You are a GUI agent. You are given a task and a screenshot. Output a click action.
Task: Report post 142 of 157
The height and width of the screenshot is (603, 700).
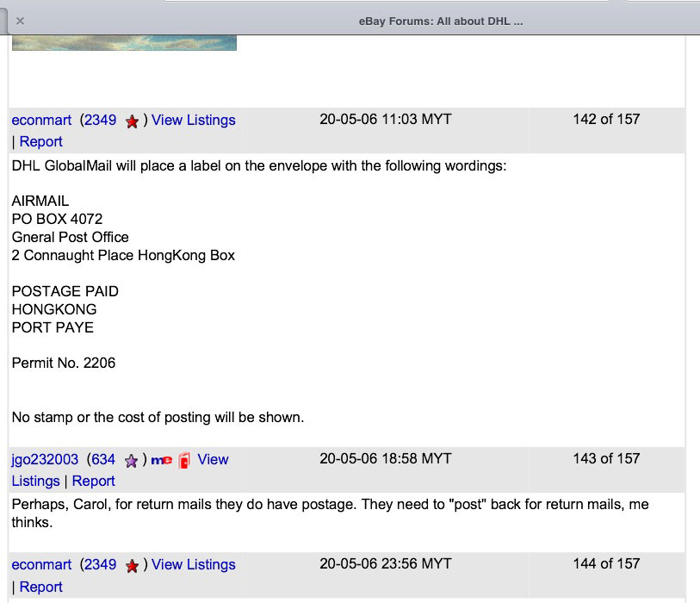[41, 141]
